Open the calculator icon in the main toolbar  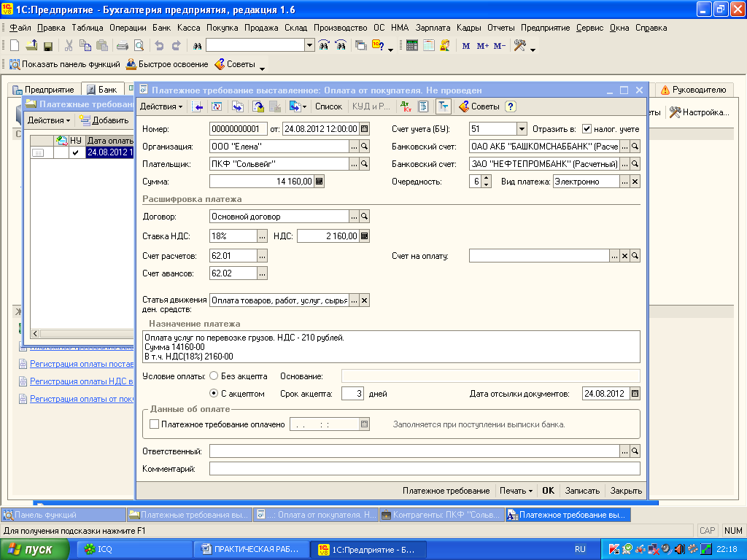(x=412, y=46)
